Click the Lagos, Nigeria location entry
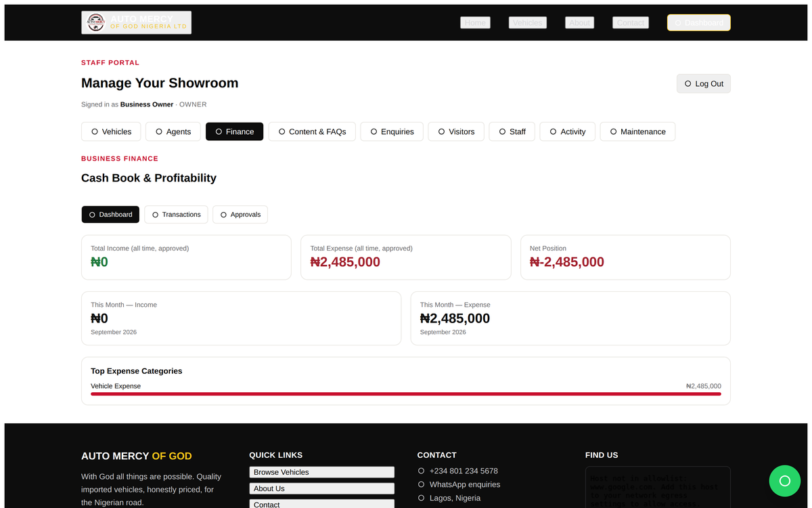812x508 pixels. point(455,498)
